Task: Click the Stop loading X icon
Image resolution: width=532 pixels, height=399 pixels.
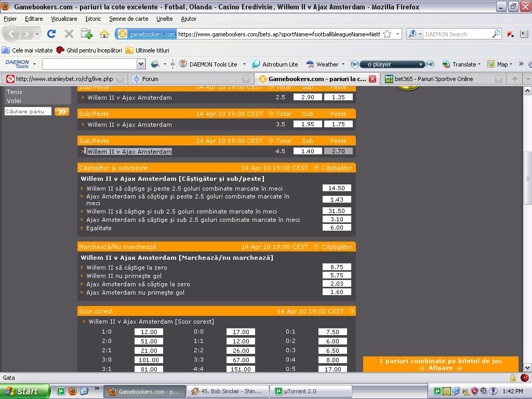Action: tap(69, 34)
